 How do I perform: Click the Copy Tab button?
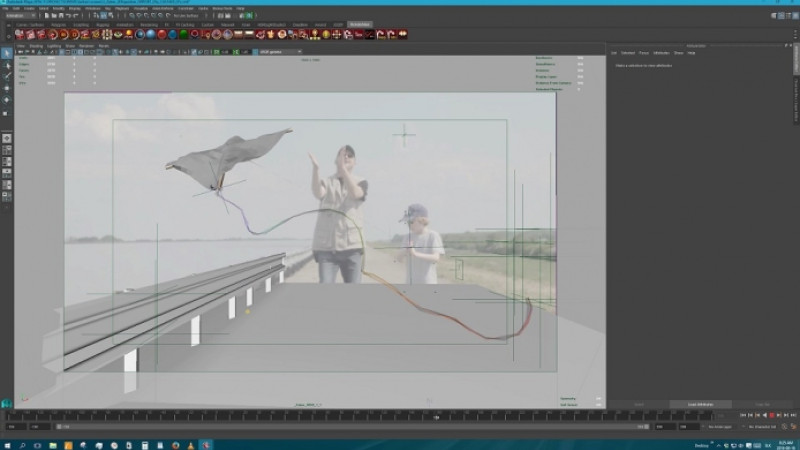pos(763,405)
